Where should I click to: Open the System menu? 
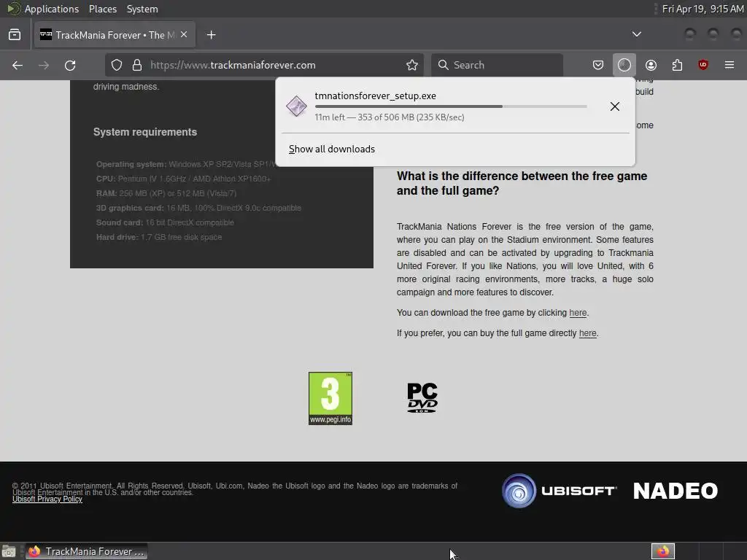click(142, 9)
